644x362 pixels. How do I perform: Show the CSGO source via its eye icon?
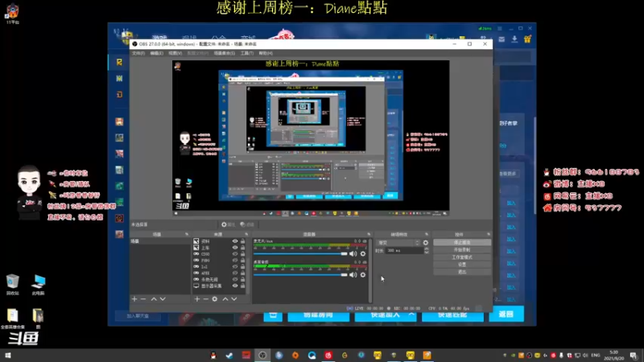coord(235,254)
